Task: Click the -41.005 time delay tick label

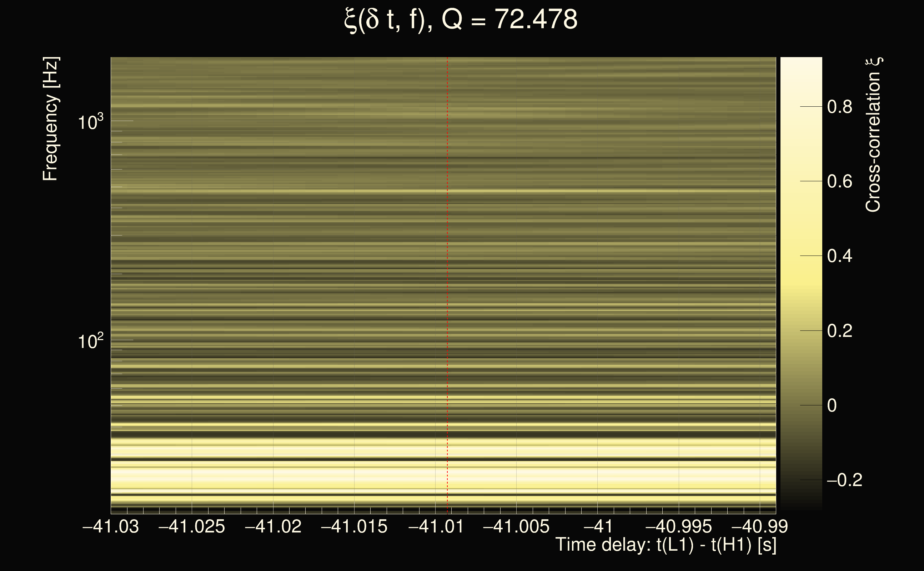Action: coord(516,526)
